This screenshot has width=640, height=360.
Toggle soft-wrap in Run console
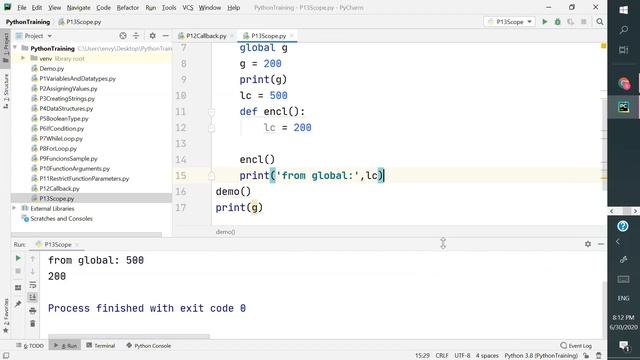pos(33,284)
